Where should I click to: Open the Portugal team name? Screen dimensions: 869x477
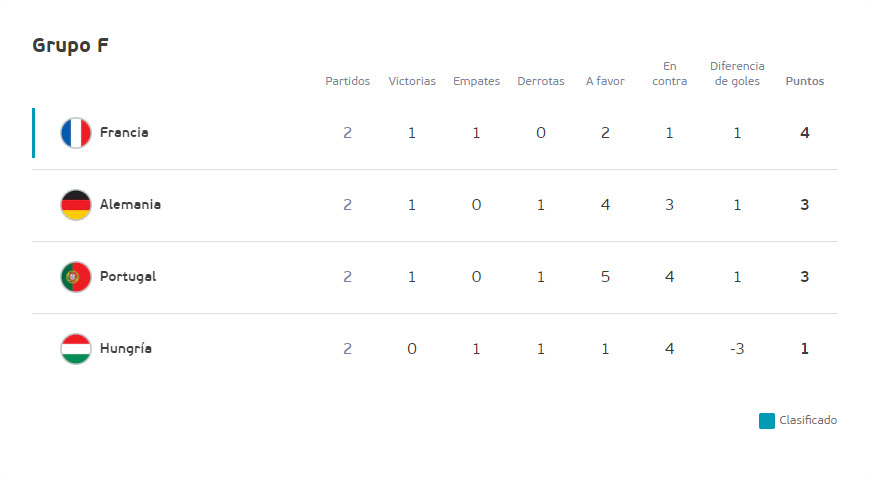[128, 277]
